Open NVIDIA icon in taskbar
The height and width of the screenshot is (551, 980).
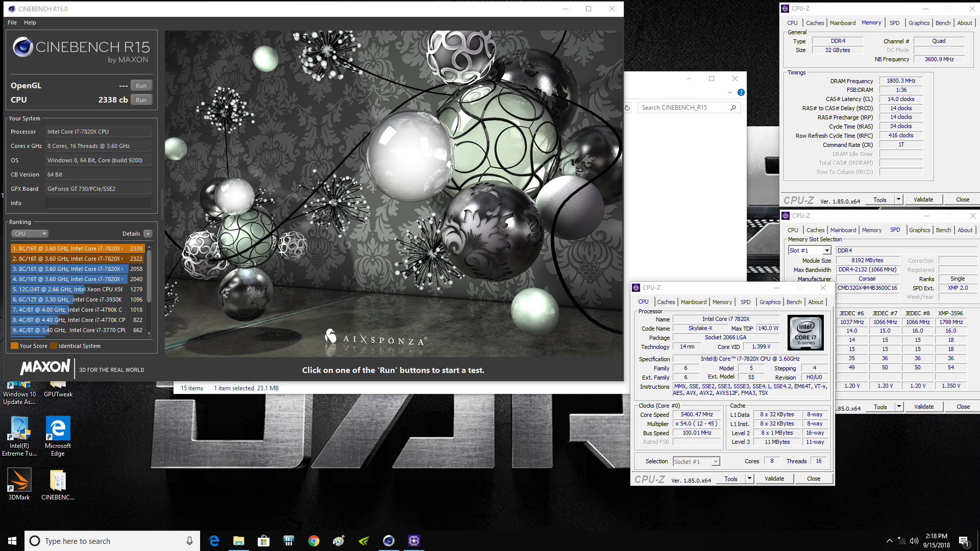(x=363, y=541)
